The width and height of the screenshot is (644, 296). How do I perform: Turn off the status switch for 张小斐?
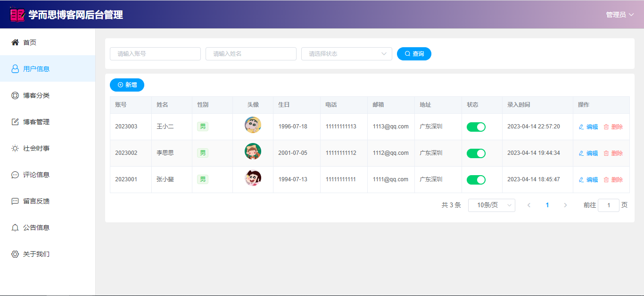(x=476, y=180)
